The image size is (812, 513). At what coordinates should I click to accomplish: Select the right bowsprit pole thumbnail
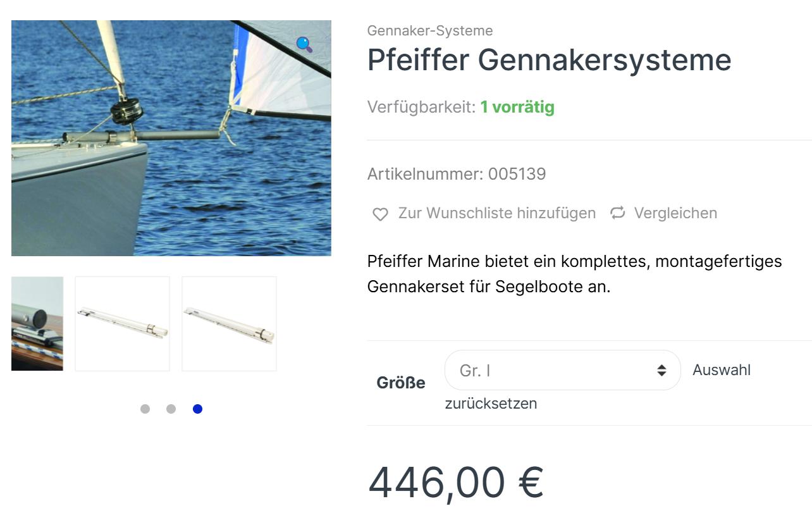click(x=229, y=323)
